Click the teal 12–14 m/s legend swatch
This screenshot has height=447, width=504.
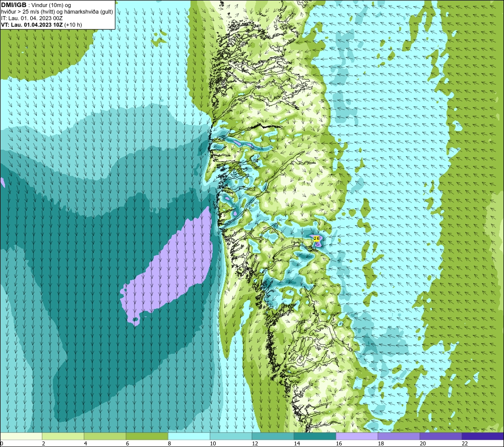273,436
